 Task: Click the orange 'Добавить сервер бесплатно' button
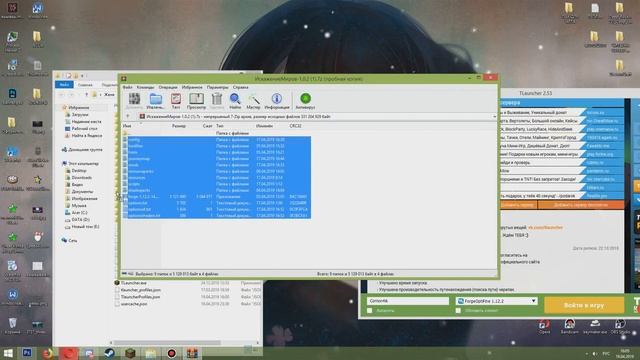[580, 205]
